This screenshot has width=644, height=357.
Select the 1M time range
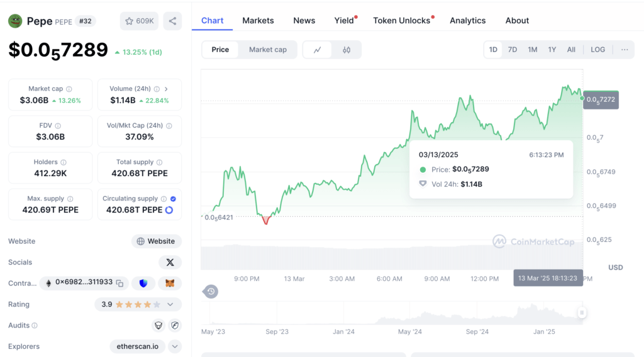(x=533, y=50)
